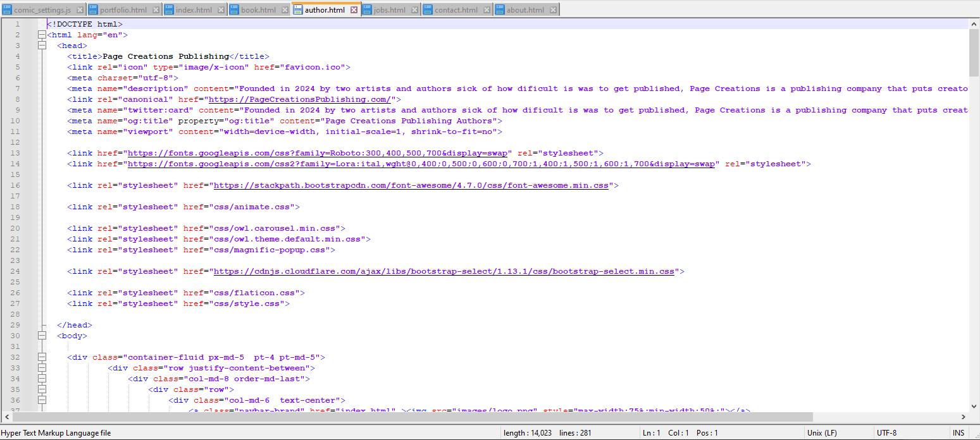Close the about.html tab
Image resolution: width=980 pixels, height=440 pixels.
553,10
